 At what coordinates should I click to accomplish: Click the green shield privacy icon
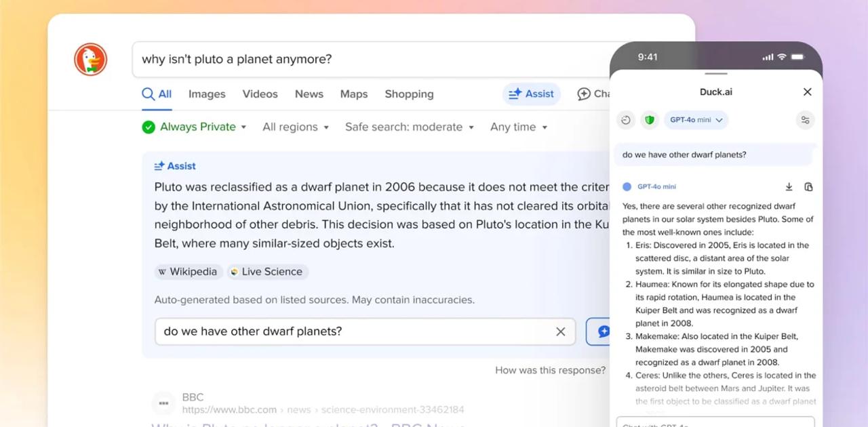(650, 120)
